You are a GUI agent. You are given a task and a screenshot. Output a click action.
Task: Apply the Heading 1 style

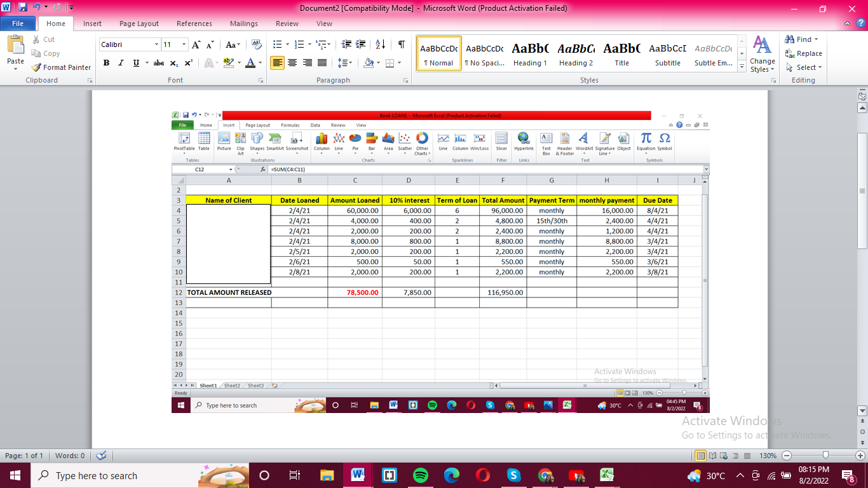530,53
